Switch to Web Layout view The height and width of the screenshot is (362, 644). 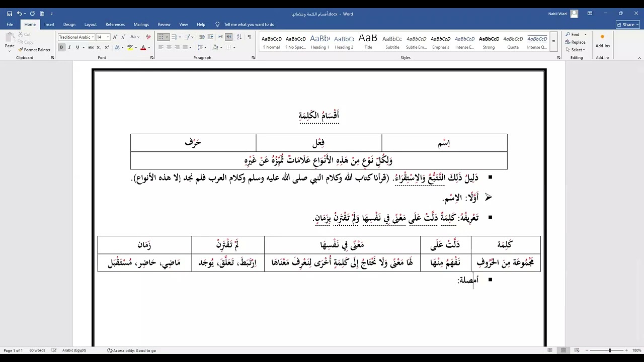(x=577, y=350)
